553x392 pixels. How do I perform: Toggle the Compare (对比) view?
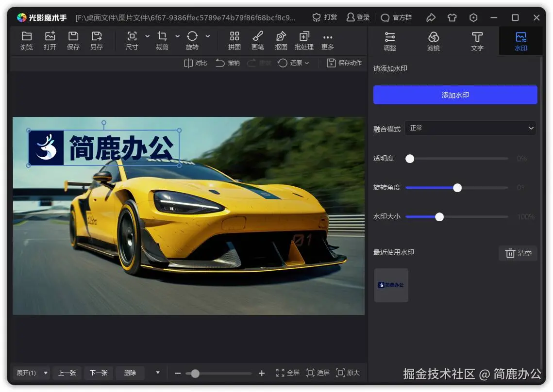tap(188, 63)
